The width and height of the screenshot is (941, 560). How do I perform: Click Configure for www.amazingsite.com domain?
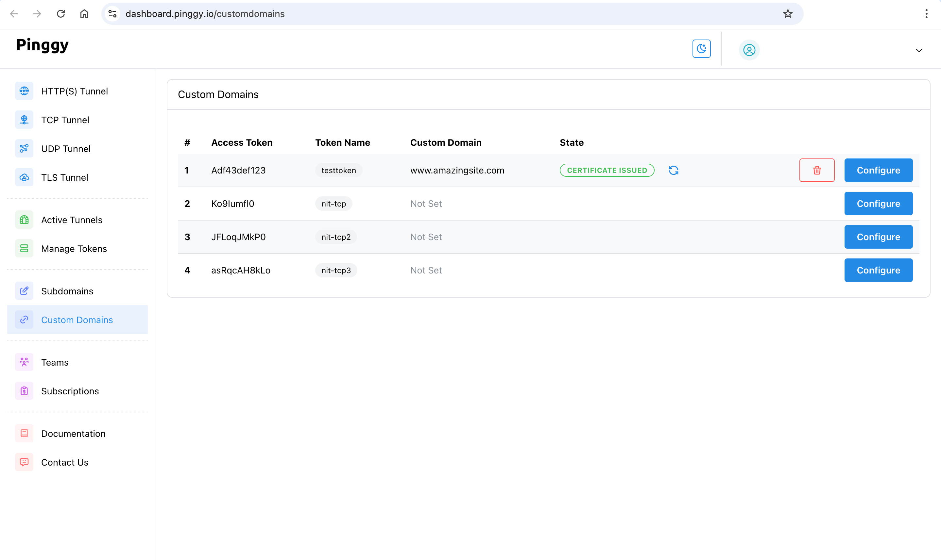(878, 170)
